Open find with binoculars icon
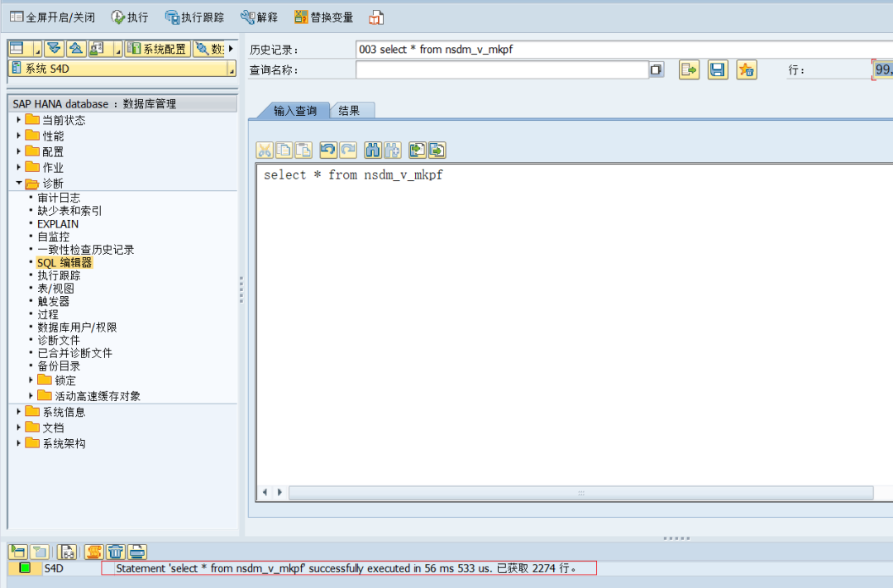Viewport: 893px width, 588px height. pyautogui.click(x=373, y=150)
